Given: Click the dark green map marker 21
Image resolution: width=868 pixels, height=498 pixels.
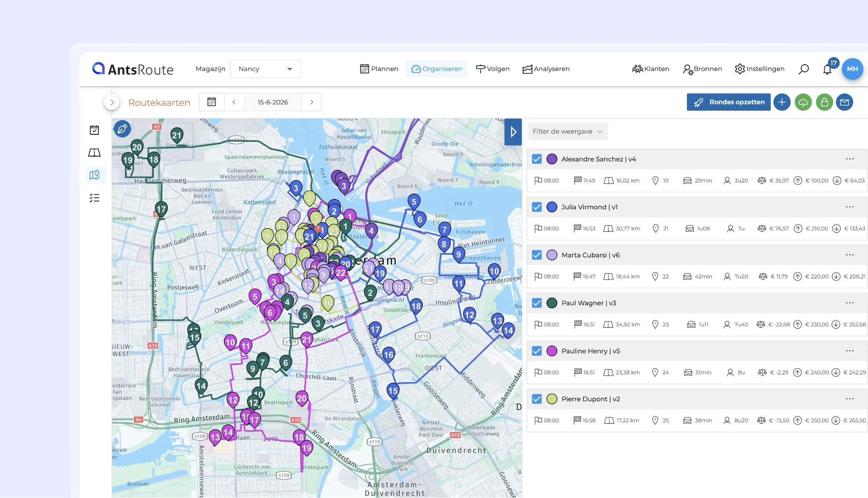Looking at the screenshot, I should (x=177, y=135).
